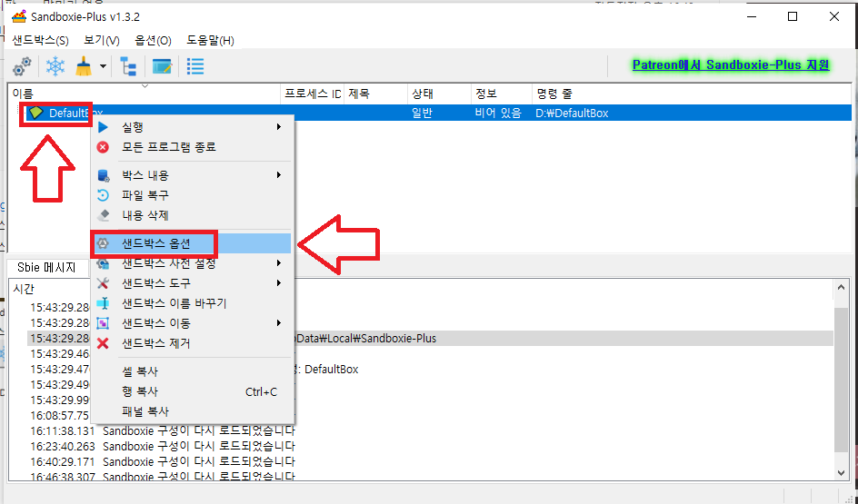
Task: Open the broom cleanup dropdown arrow
Action: (x=103, y=66)
